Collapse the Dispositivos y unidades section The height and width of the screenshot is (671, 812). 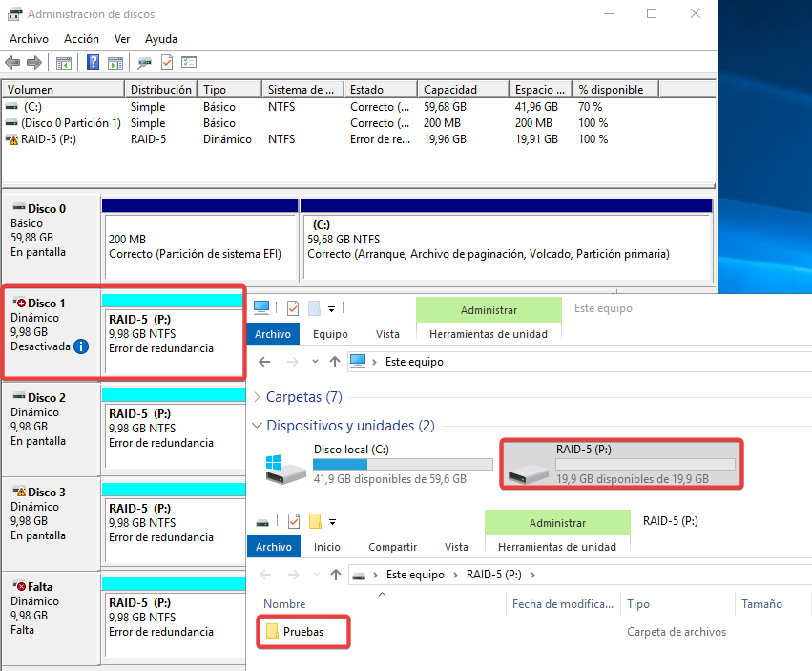point(258,426)
